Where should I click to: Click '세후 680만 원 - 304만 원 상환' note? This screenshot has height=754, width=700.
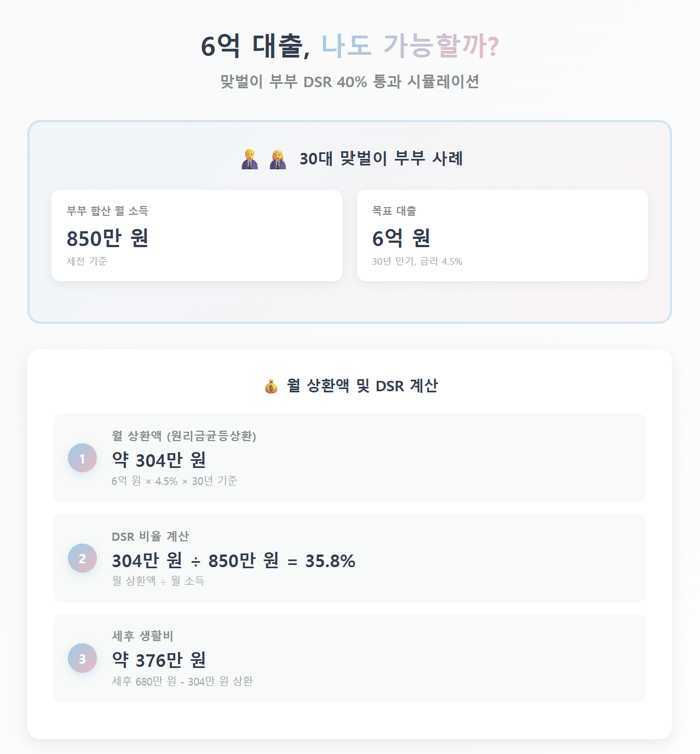pyautogui.click(x=182, y=682)
